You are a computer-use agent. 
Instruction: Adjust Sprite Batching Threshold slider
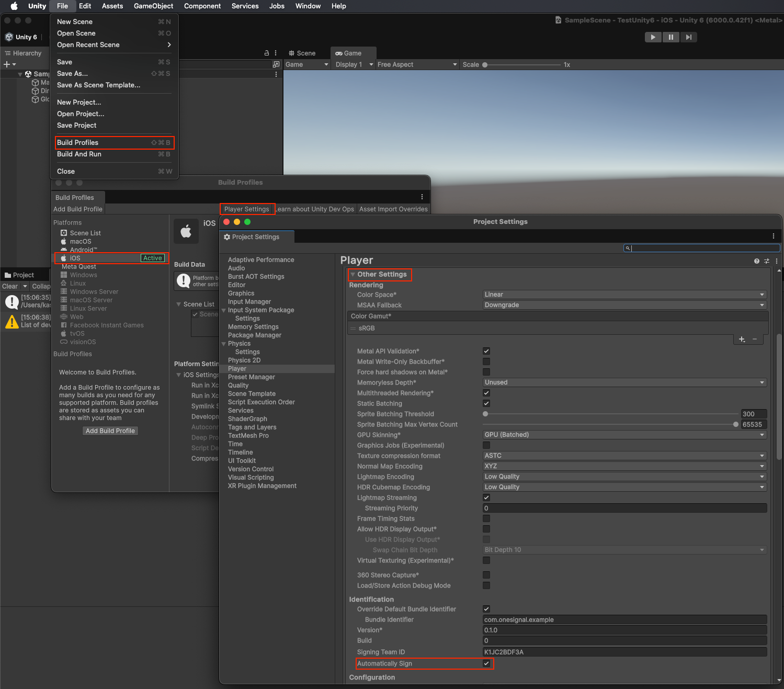[611, 414]
